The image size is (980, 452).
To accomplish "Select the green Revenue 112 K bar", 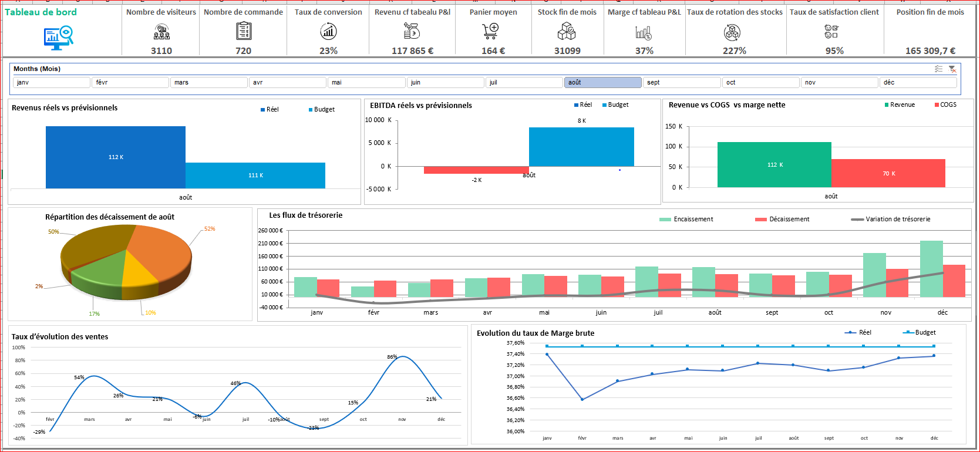I will [774, 165].
